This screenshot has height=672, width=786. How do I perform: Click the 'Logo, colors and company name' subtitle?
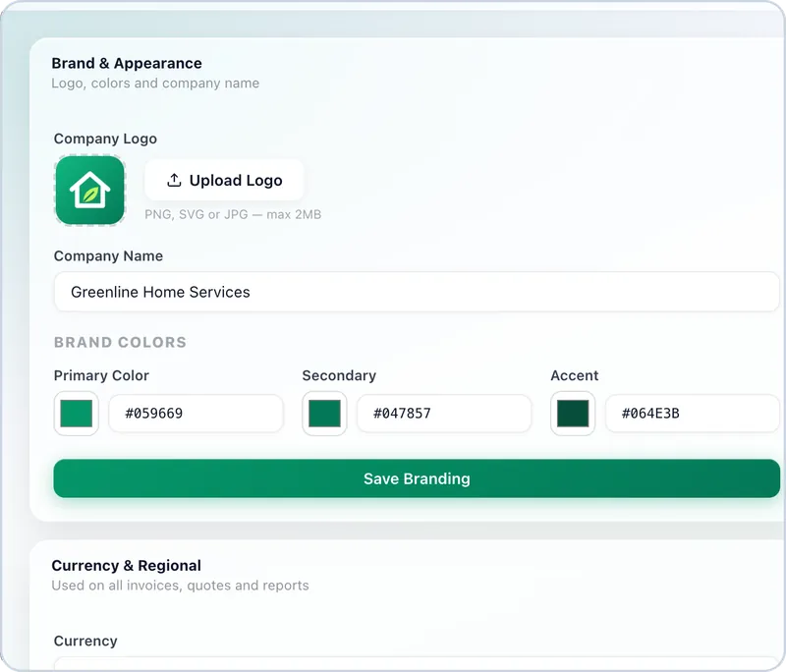pyautogui.click(x=155, y=84)
